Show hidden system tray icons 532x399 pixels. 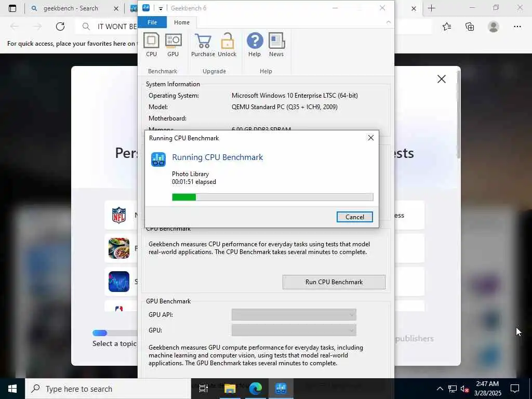440,389
